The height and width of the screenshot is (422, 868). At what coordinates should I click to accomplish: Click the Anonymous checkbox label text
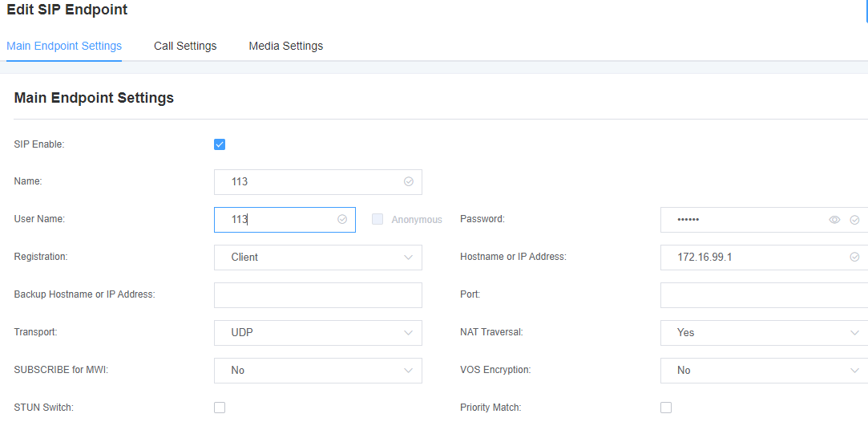pos(417,220)
